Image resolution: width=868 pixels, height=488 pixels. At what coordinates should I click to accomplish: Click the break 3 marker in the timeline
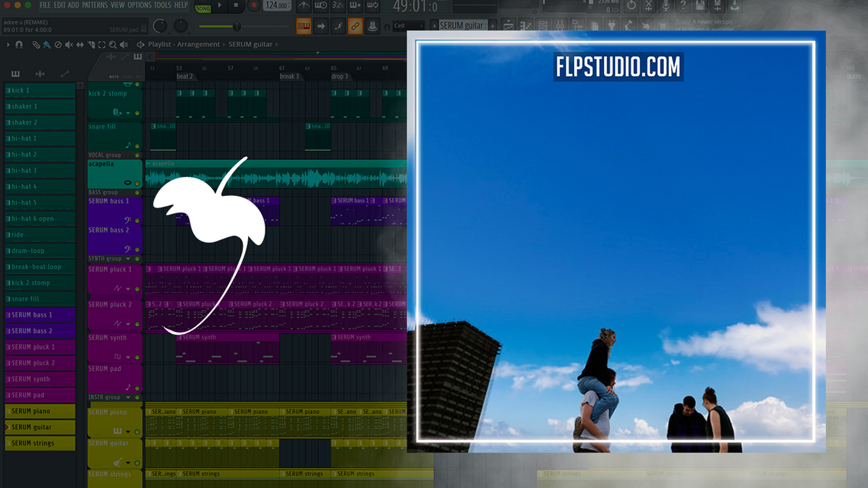click(290, 75)
